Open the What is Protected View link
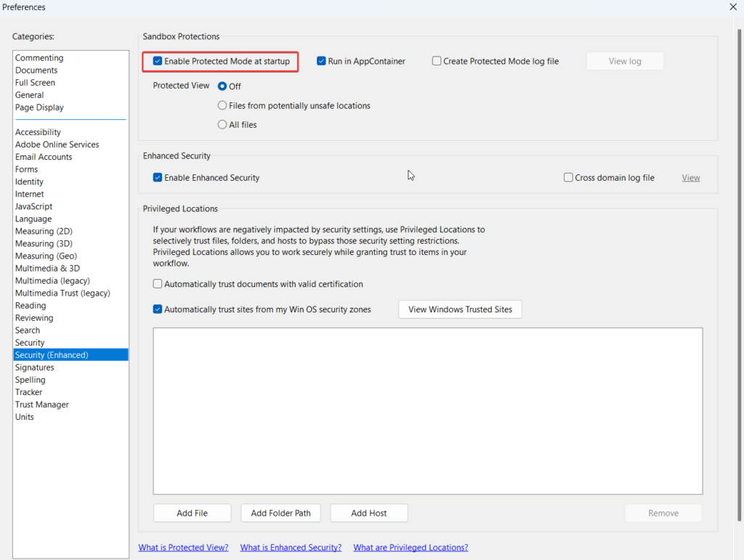This screenshot has width=744, height=560. pyautogui.click(x=183, y=548)
